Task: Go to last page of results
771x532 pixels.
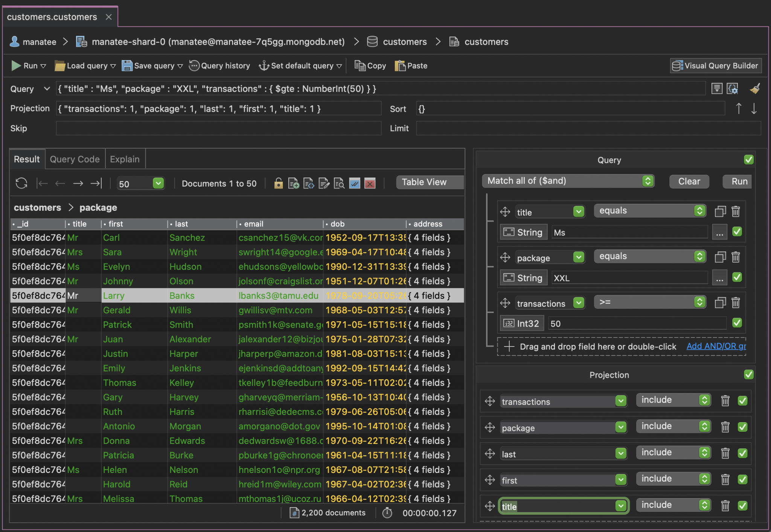Action: tap(96, 183)
